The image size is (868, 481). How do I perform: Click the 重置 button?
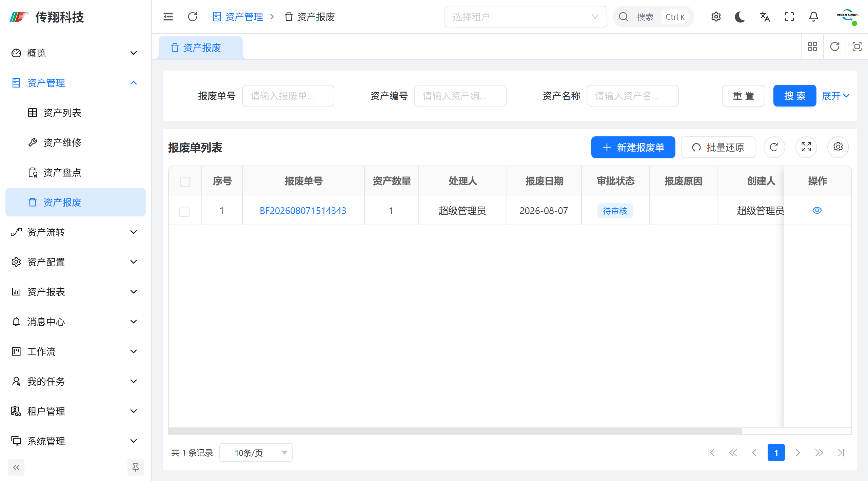pyautogui.click(x=743, y=96)
